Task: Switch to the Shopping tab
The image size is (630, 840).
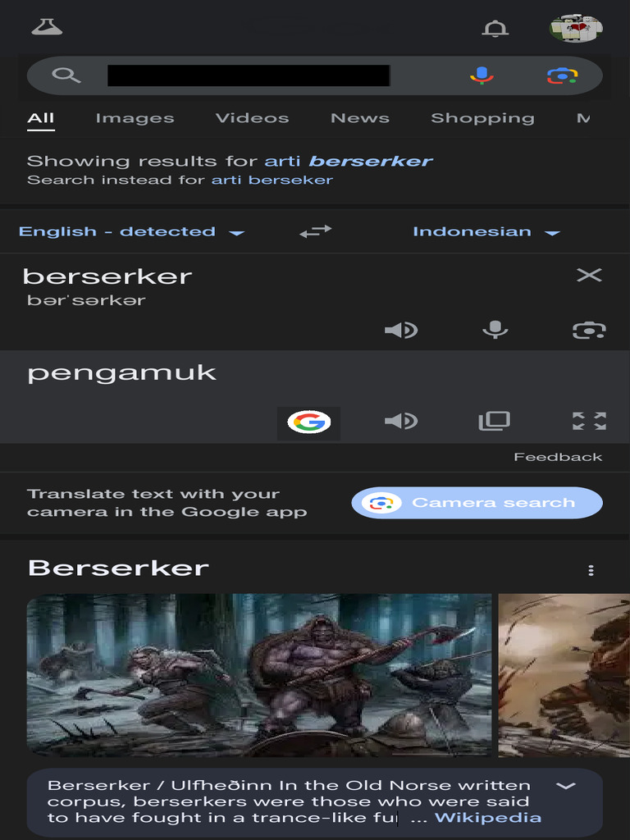Action: point(482,118)
